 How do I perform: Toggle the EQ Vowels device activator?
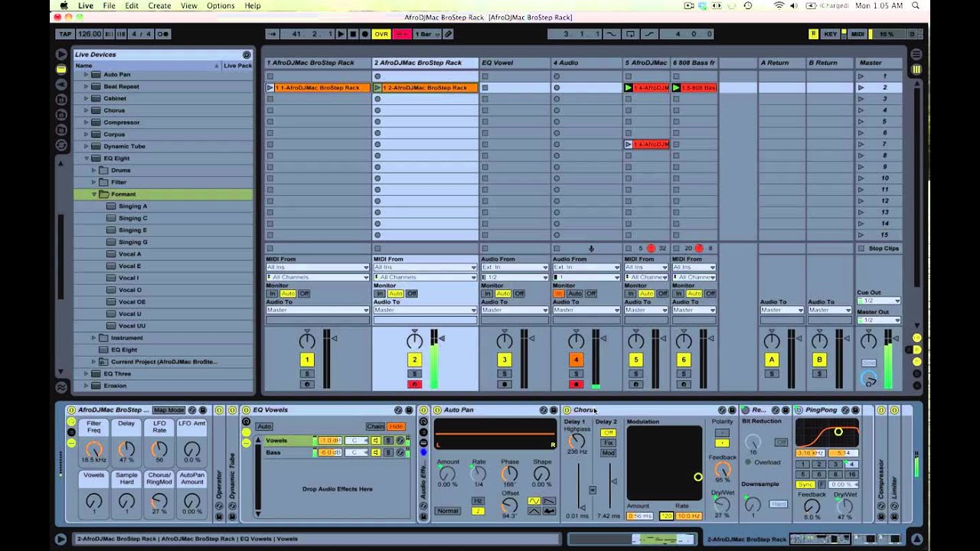(x=247, y=410)
